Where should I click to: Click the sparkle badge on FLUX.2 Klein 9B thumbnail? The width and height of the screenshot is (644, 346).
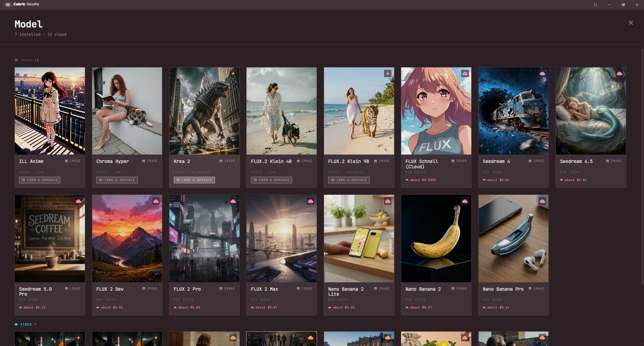tap(388, 73)
